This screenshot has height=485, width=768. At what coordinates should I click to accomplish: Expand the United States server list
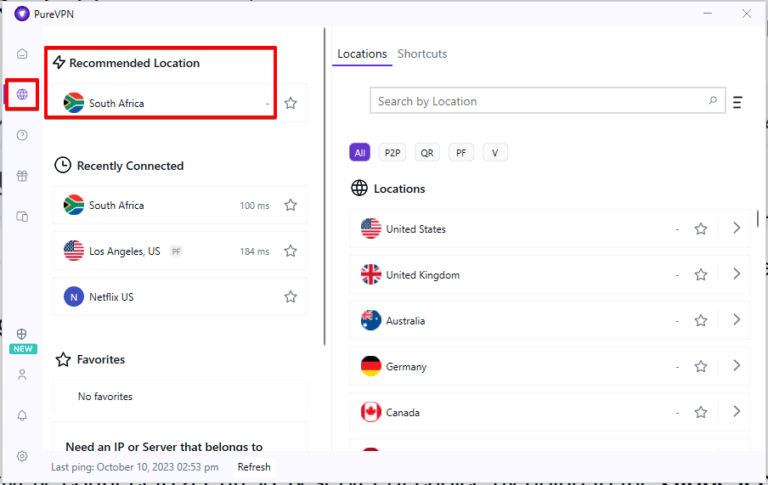pos(737,229)
